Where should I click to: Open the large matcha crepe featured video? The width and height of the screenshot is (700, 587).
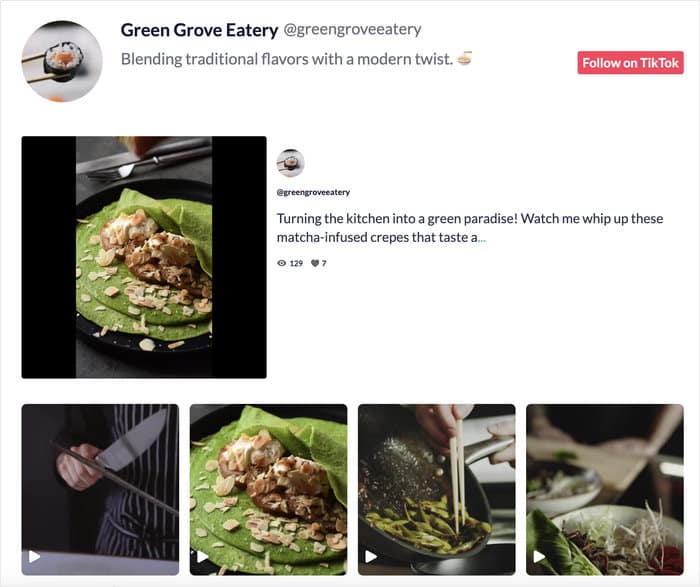pyautogui.click(x=144, y=257)
